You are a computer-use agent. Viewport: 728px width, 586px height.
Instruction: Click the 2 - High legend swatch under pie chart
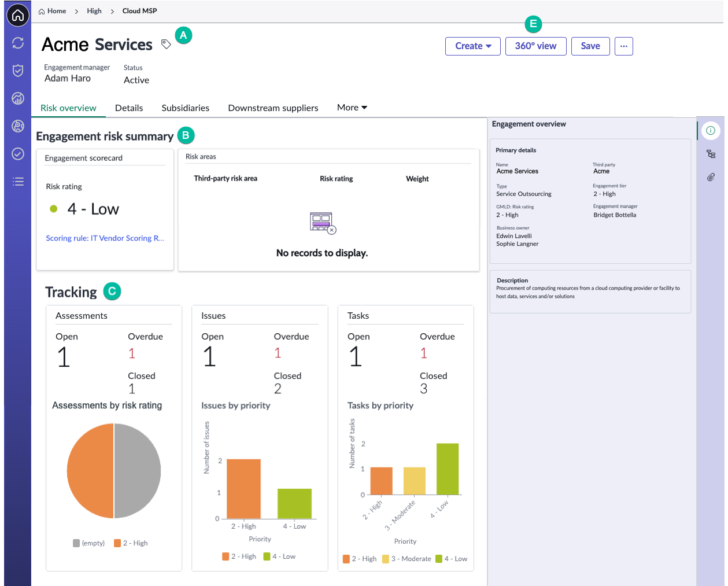(x=117, y=543)
